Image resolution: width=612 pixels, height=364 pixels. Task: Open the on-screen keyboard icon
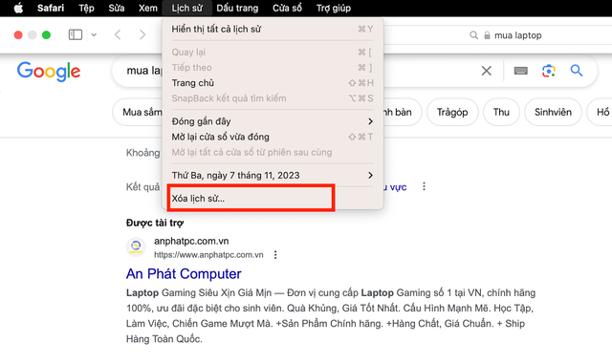(520, 71)
